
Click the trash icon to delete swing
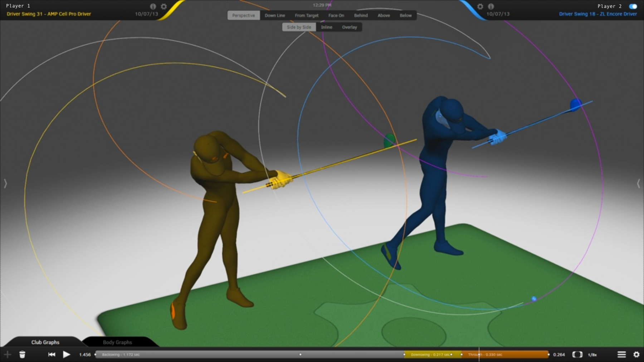click(22, 354)
